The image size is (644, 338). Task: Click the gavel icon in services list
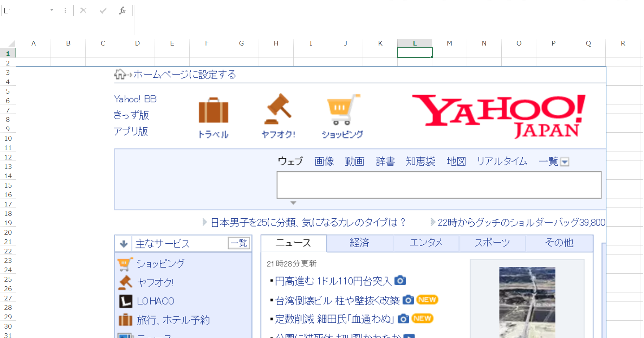point(125,283)
